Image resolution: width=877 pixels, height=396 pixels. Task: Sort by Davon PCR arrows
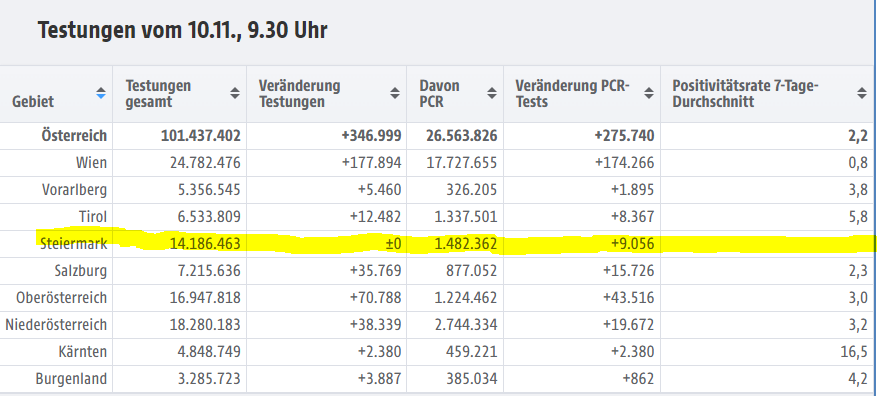coord(492,93)
